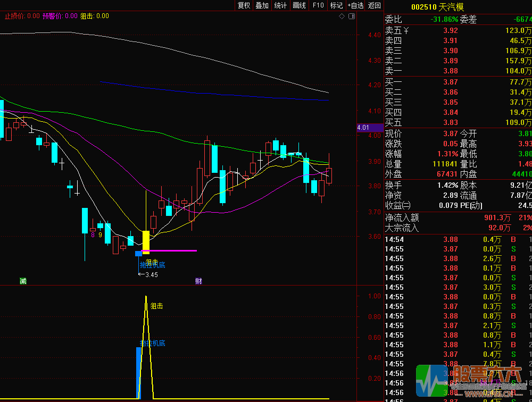Click the ¥ symbol next to 卖五
This screenshot has height=402, width=532.
406,30
